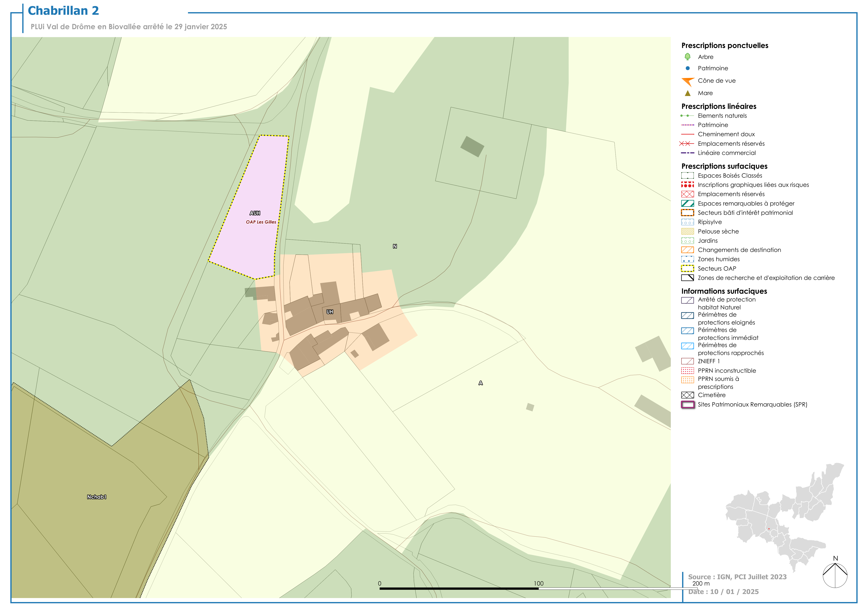Click the Mare triangle symbol
This screenshot has height=614, width=868.
[687, 93]
